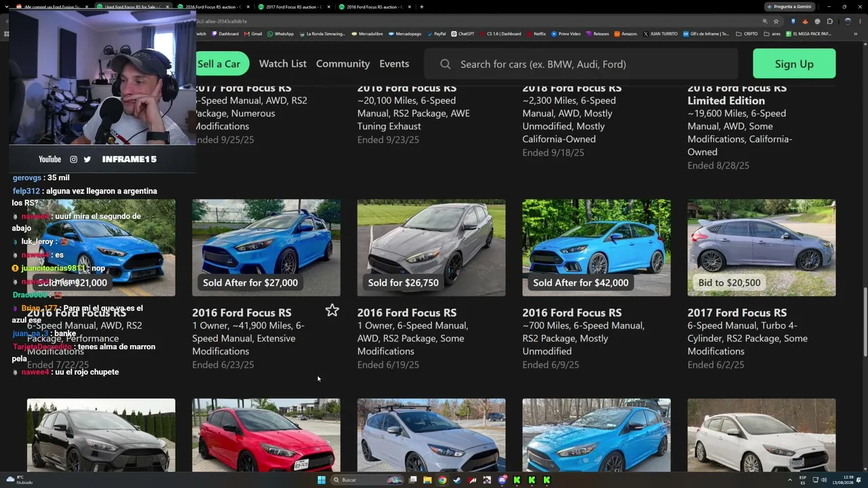Open the Mercadolibre bookmark
Image resolution: width=868 pixels, height=488 pixels.
368,34
